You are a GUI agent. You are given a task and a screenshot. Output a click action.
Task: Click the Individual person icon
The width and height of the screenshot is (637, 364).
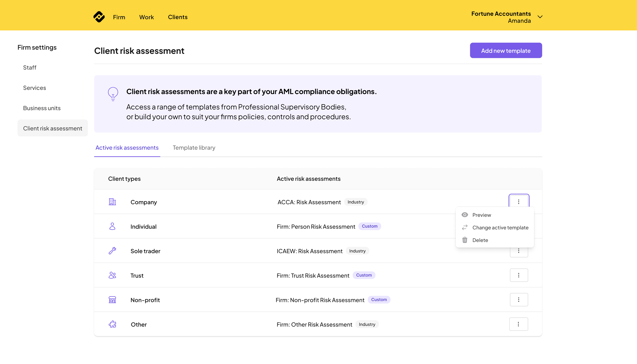pyautogui.click(x=112, y=226)
